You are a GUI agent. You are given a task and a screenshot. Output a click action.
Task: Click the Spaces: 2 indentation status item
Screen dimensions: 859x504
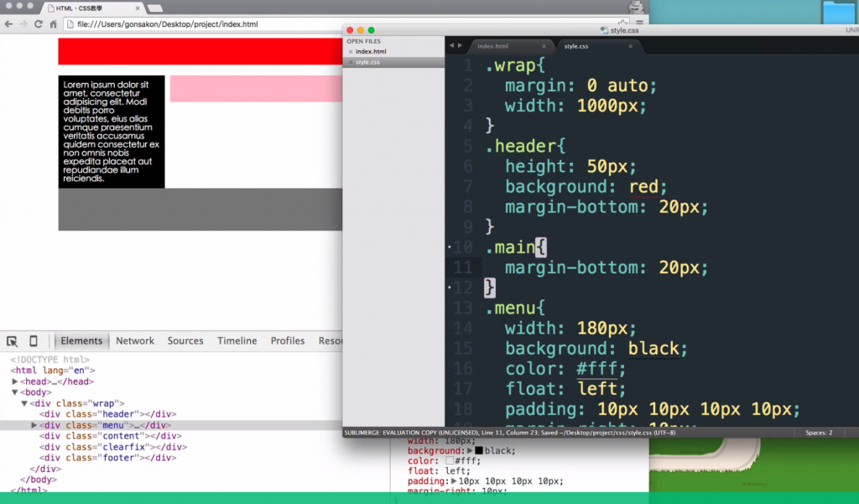click(x=819, y=433)
